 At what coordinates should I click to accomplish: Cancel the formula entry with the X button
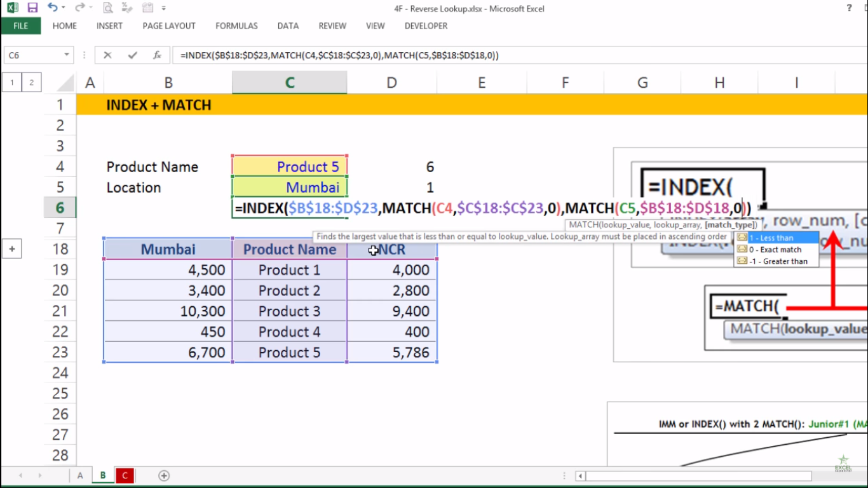pyautogui.click(x=107, y=55)
